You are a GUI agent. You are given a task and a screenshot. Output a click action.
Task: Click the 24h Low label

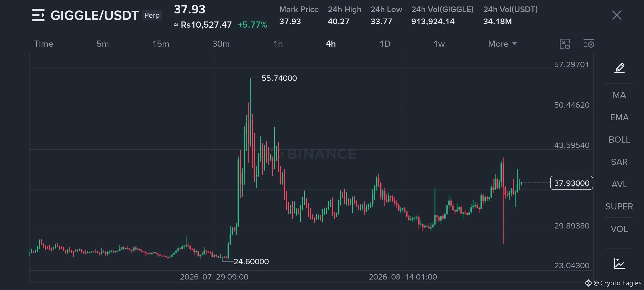pos(386,10)
